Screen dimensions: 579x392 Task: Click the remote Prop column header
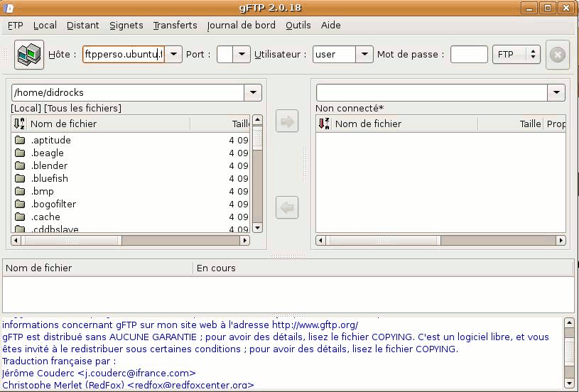(555, 124)
